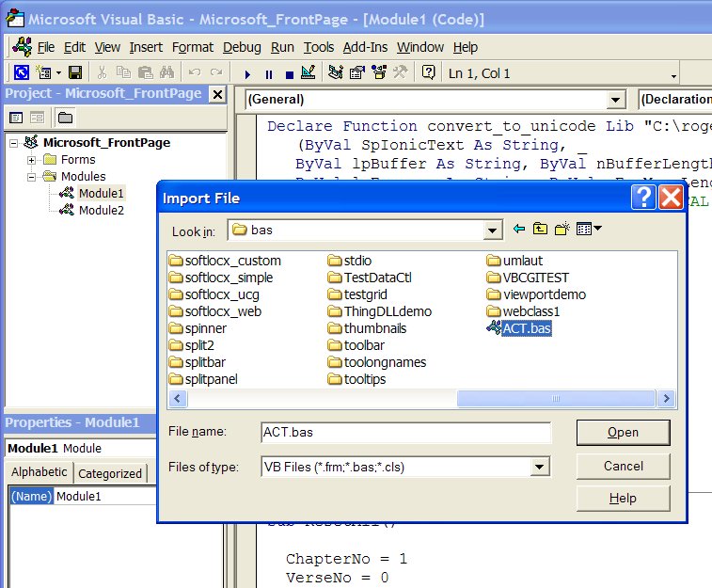Collapse the Modules folder node

pos(31,177)
